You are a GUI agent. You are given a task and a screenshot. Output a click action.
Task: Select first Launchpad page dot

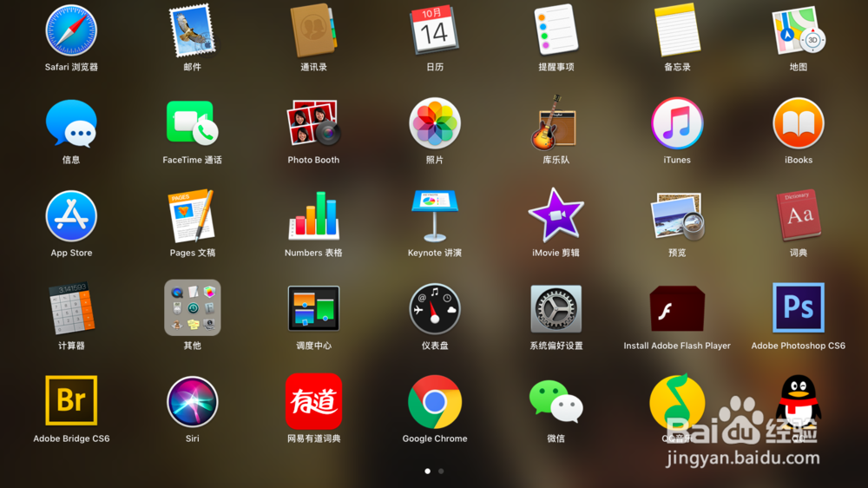427,471
